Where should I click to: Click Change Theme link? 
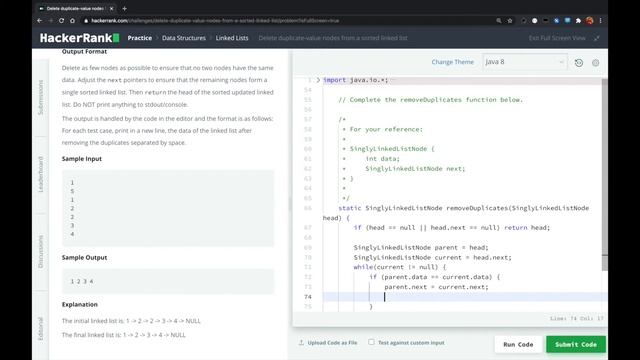453,62
